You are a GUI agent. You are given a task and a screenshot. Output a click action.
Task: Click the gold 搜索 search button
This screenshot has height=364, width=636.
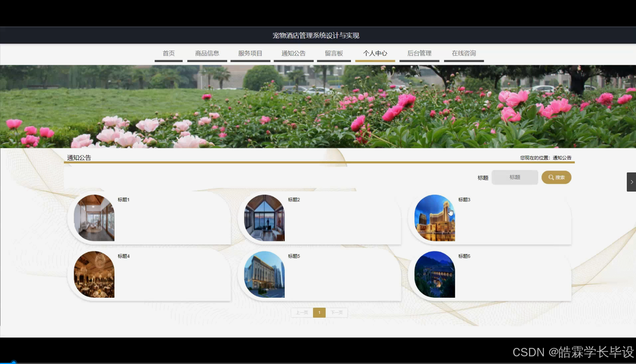tap(556, 177)
